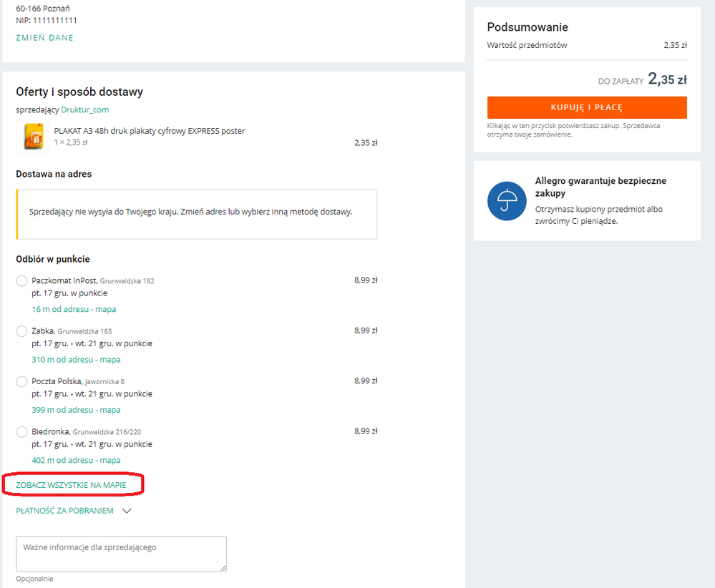Open map link for 402 m od adresu
The height and width of the screenshot is (588, 715).
[x=76, y=460]
